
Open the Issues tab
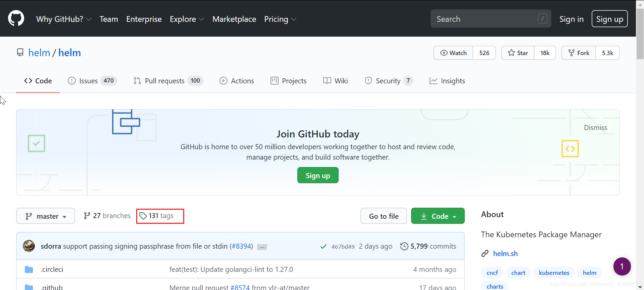point(92,81)
